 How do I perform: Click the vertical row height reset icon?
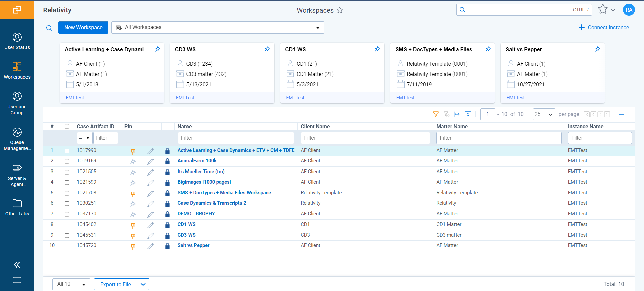pos(468,114)
